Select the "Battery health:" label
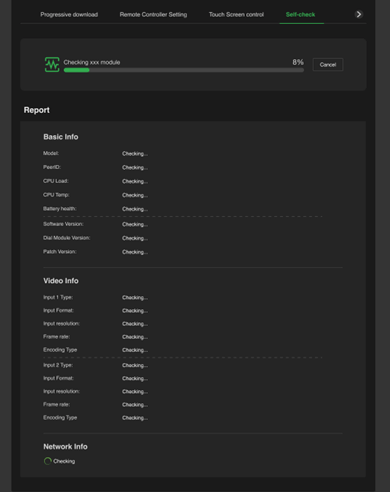The height and width of the screenshot is (492, 390). [59, 209]
